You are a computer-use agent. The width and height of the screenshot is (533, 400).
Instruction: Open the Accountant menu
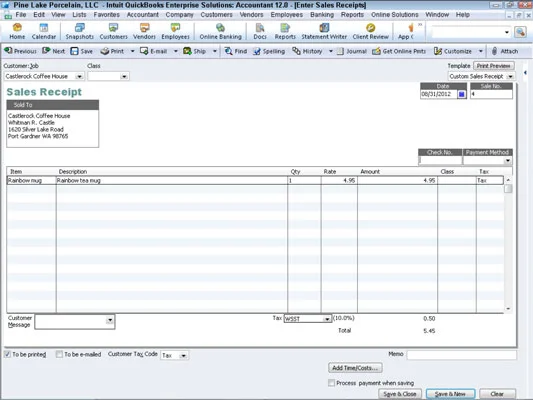[x=142, y=15]
